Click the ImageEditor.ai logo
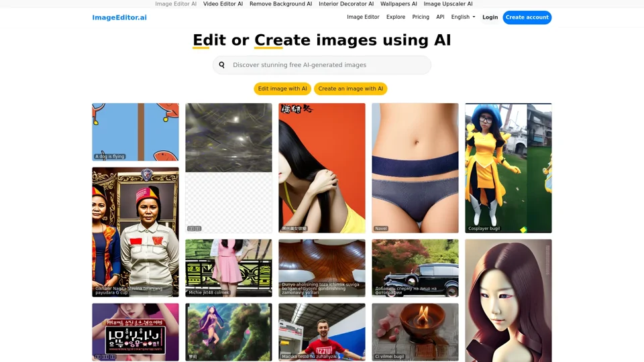This screenshot has width=644, height=362. pyautogui.click(x=119, y=17)
